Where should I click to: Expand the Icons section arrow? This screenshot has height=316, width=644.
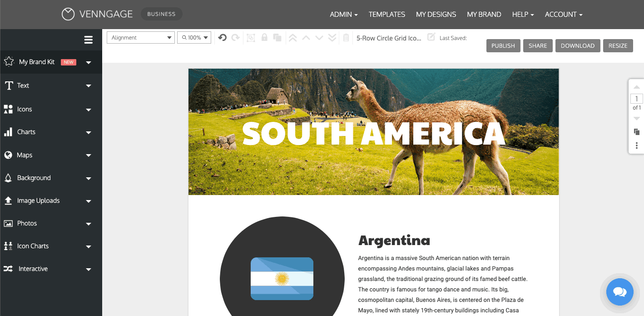(89, 110)
